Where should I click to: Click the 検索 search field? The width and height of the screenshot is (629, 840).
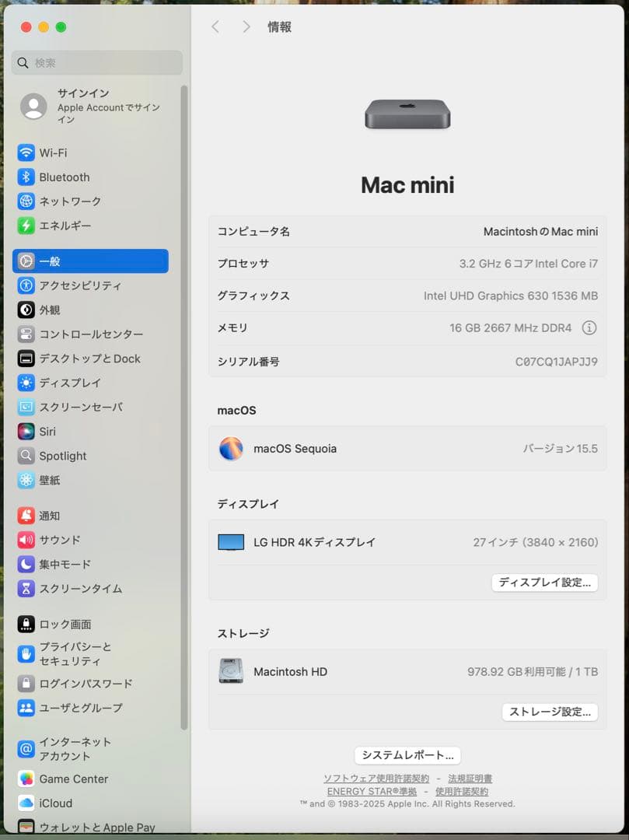[96, 62]
